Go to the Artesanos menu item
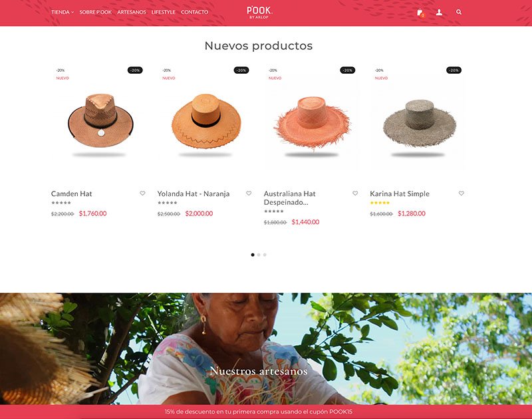The width and height of the screenshot is (532, 419). click(131, 12)
